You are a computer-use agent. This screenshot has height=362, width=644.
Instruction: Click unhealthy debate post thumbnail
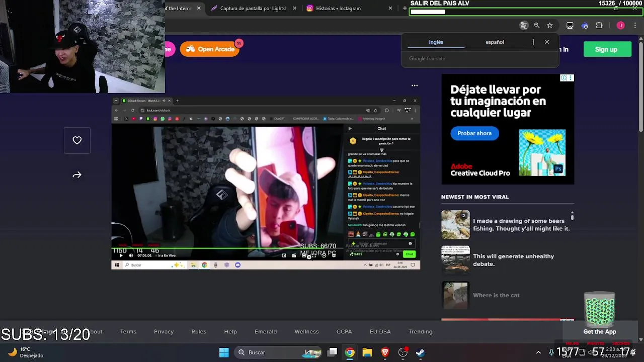coord(455,260)
